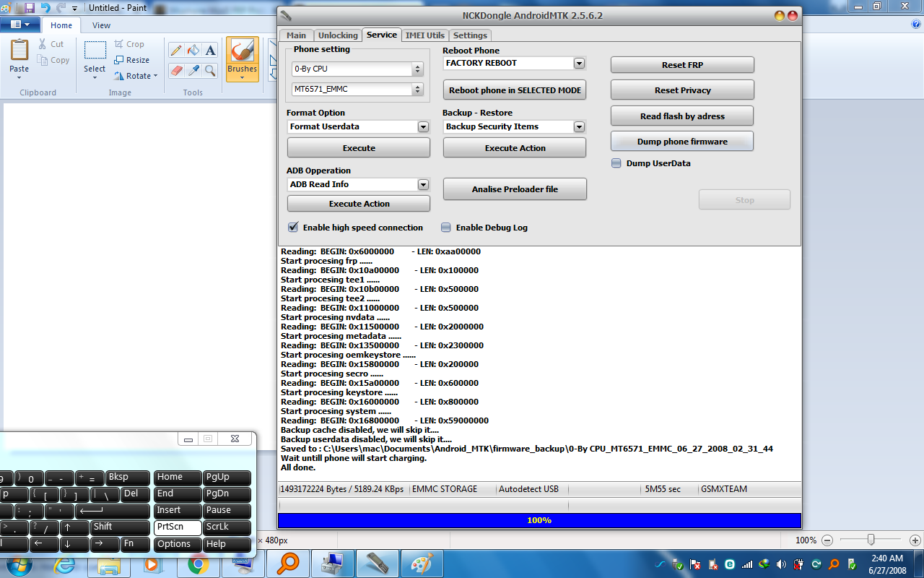
Task: Open the 0-By CPU phone setting dropdown
Action: tap(417, 69)
